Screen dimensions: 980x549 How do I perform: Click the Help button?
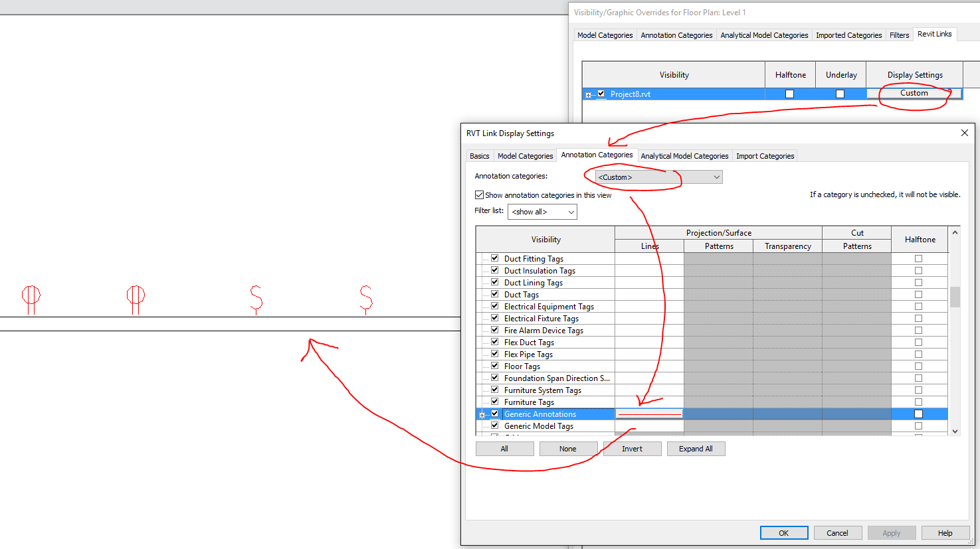[x=945, y=533]
